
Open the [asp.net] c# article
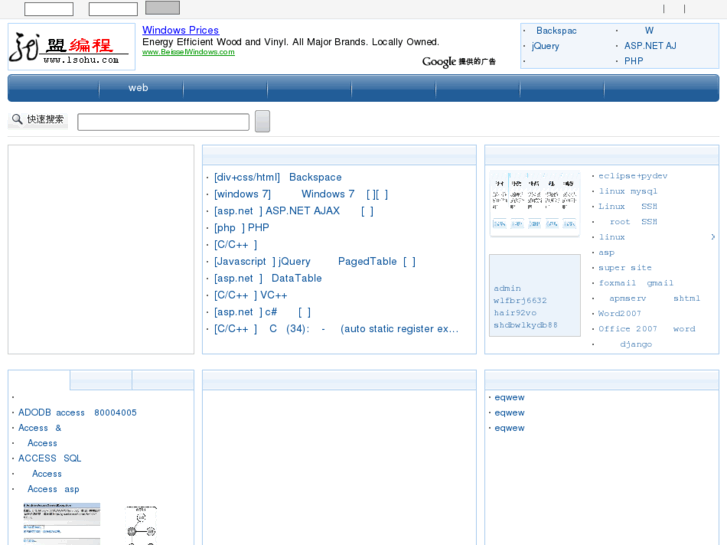coord(262,312)
